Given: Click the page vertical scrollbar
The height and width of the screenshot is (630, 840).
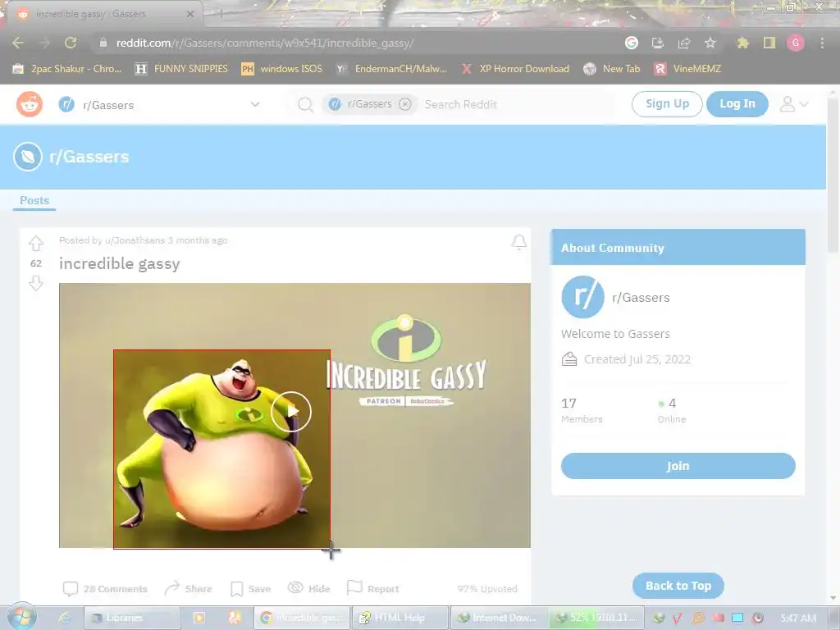Looking at the screenshot, I should (833, 177).
